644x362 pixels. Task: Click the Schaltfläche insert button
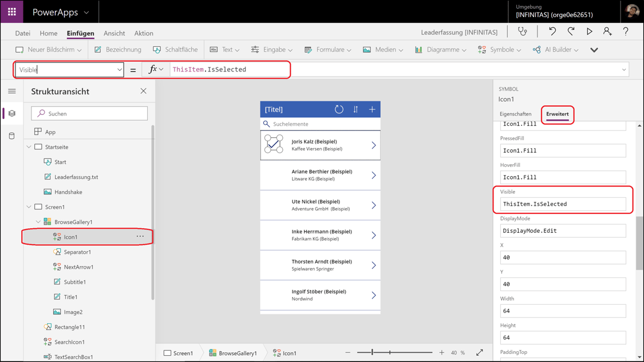coord(175,50)
